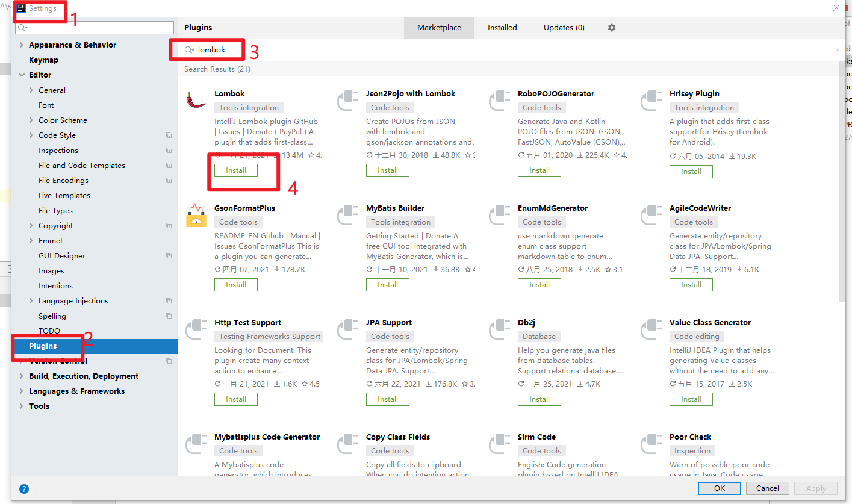Click the Sirm Code plugin icon

[500, 443]
